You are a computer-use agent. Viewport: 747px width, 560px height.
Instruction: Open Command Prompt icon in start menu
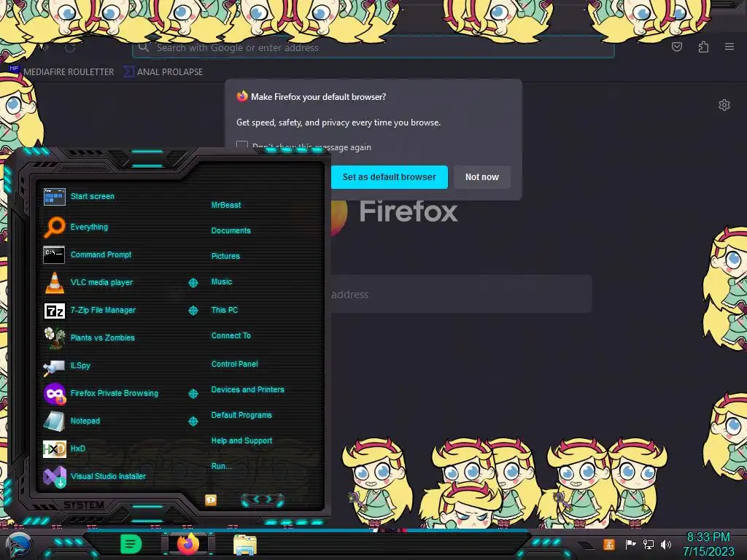(x=54, y=254)
